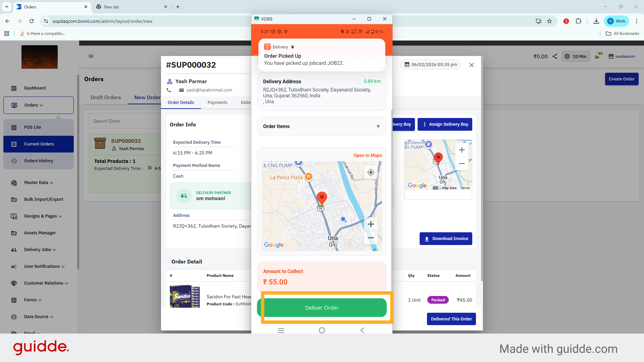
Task: Click the POS Lite icon in sidebar
Action: click(x=14, y=127)
